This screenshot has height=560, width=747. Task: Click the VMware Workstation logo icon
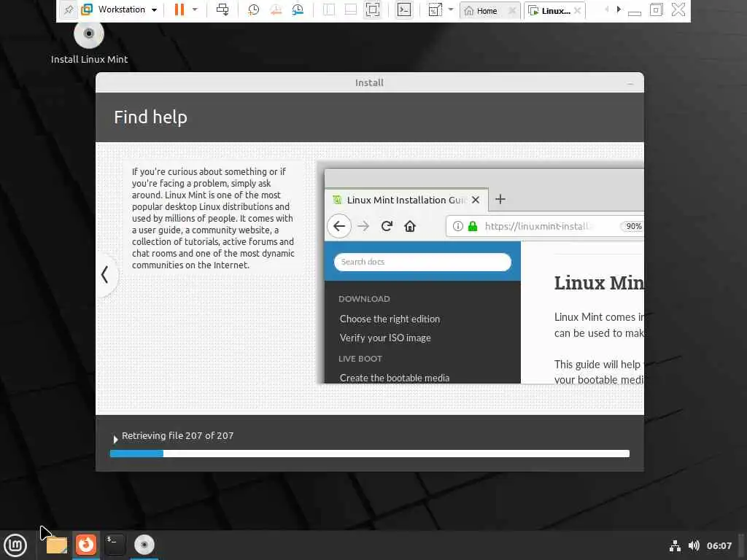(87, 9)
